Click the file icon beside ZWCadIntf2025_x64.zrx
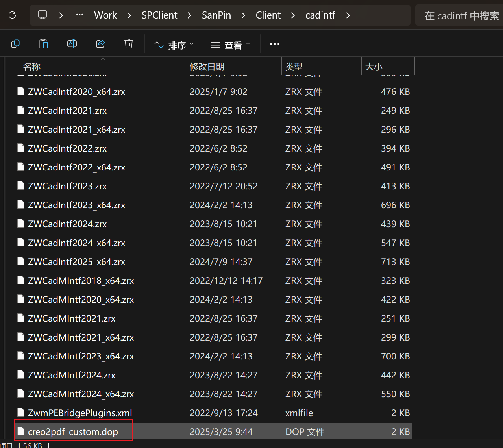This screenshot has height=448, width=503. [21, 261]
